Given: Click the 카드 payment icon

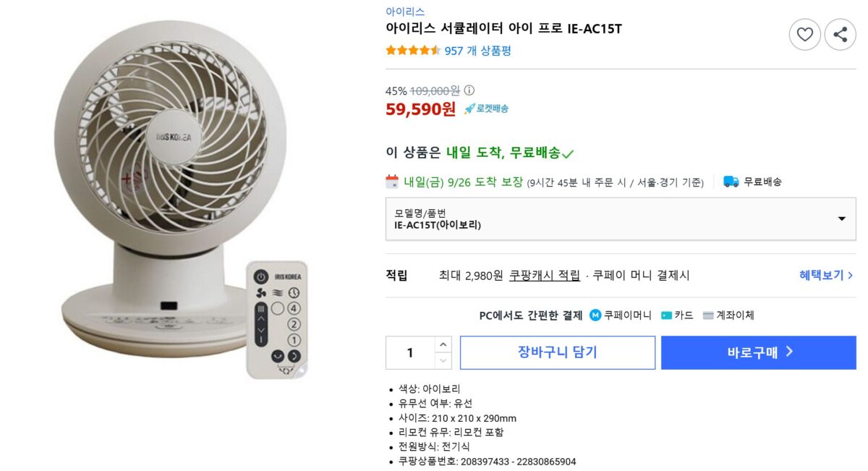Looking at the screenshot, I should pos(666,315).
